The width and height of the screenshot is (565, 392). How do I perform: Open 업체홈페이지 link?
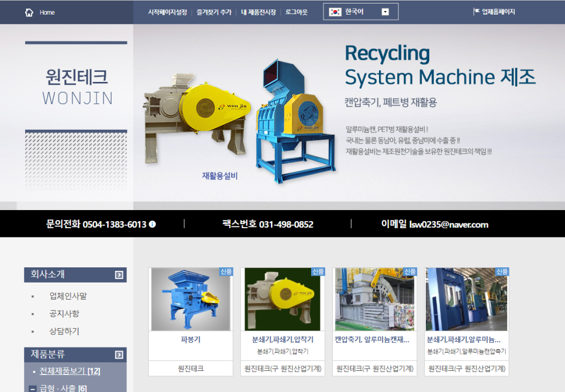click(498, 12)
